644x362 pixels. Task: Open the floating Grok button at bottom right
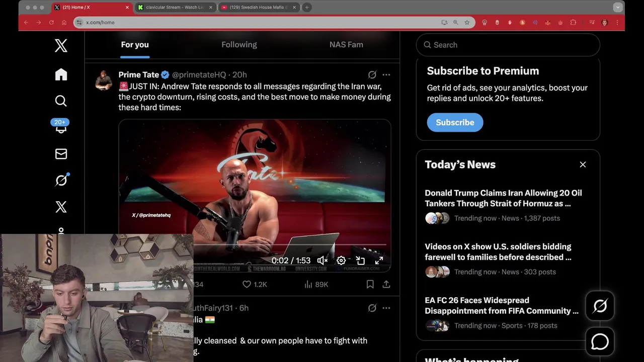point(600,306)
